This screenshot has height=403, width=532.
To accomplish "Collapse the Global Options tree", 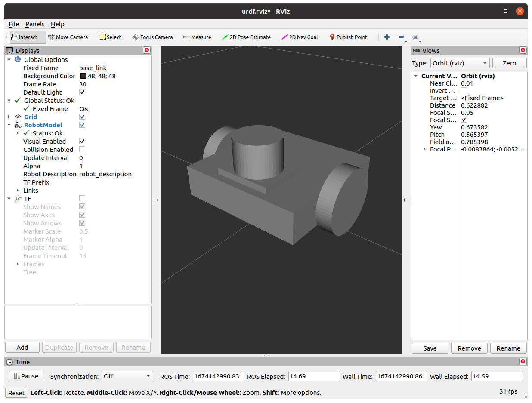I will [9, 59].
